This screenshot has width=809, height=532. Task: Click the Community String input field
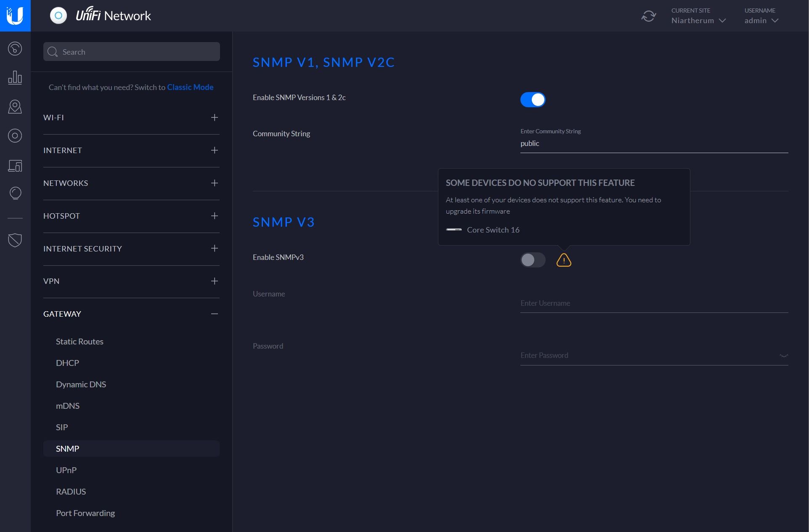pyautogui.click(x=654, y=143)
